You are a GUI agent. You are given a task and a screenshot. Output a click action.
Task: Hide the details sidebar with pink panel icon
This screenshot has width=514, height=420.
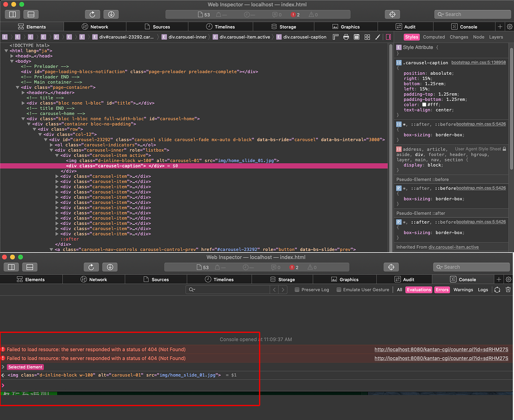(389, 37)
